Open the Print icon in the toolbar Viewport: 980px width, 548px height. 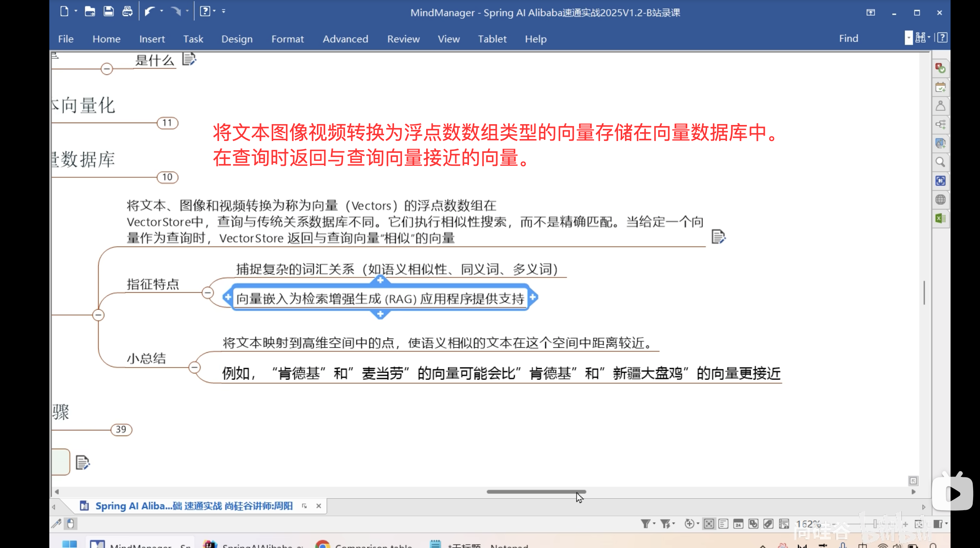pyautogui.click(x=127, y=11)
